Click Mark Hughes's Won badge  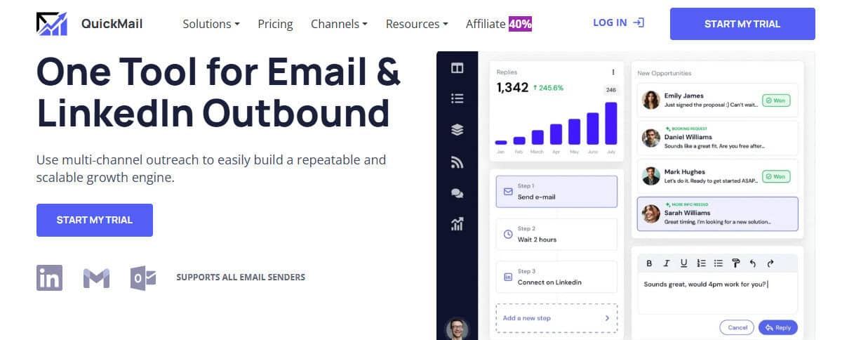pos(776,176)
